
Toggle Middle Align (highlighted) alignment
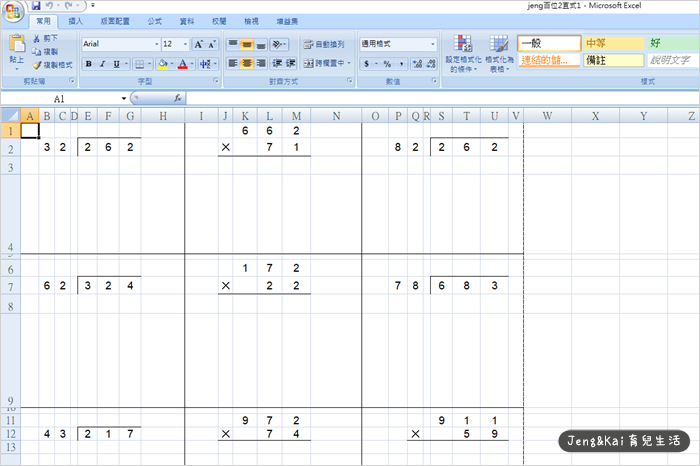(247, 44)
